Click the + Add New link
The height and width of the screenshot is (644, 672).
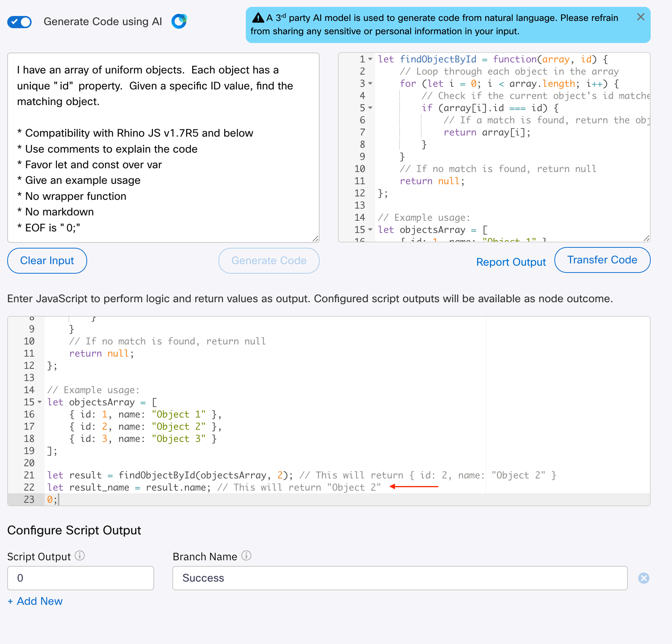pyautogui.click(x=35, y=601)
